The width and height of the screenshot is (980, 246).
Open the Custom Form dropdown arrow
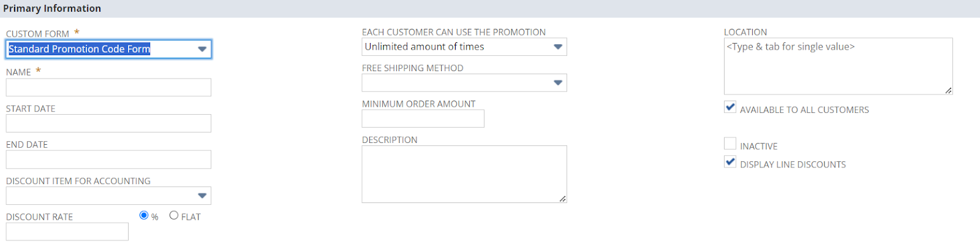(x=202, y=49)
